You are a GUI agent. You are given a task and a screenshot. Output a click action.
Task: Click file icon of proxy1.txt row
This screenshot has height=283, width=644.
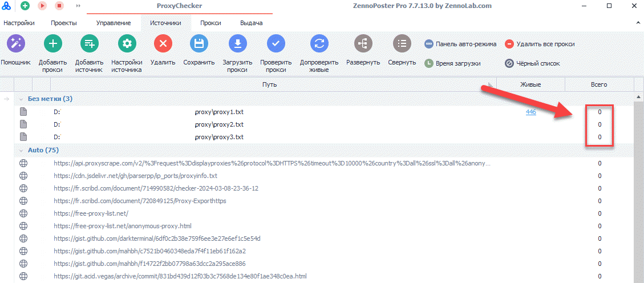click(x=23, y=112)
